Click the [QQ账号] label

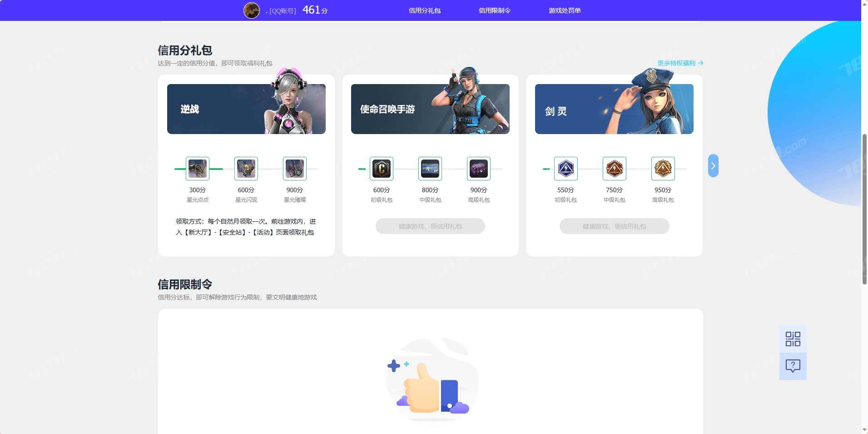point(283,11)
